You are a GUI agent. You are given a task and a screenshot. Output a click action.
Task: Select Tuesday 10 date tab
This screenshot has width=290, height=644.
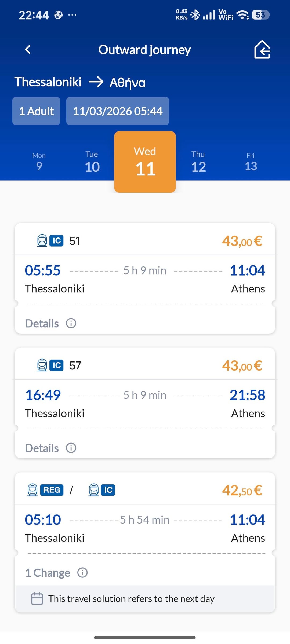[92, 162]
